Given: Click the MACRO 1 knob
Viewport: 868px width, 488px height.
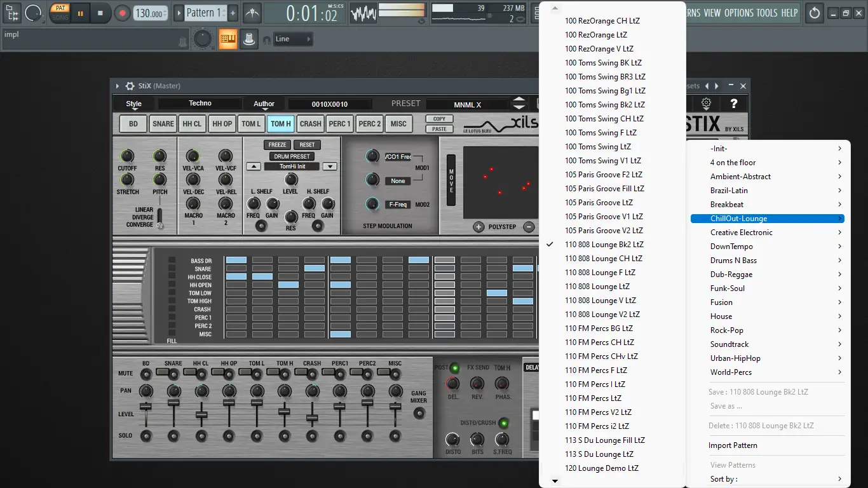Looking at the screenshot, I should coord(193,203).
